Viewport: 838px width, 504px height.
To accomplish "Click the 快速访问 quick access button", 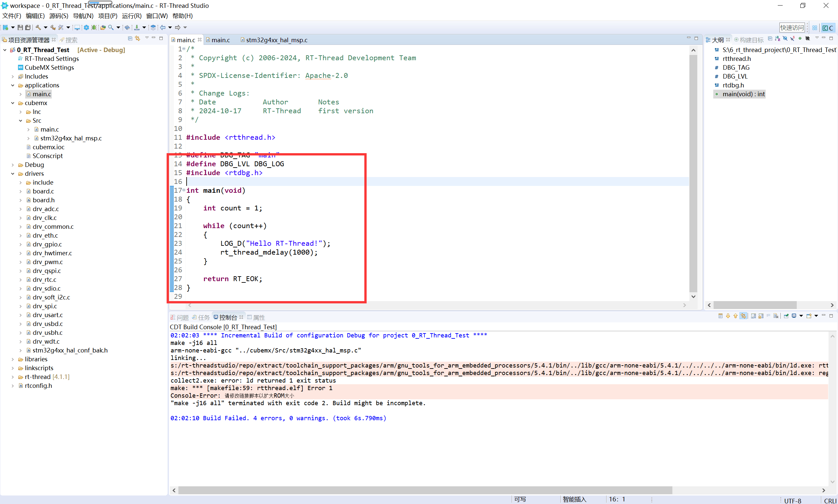I will (x=792, y=28).
